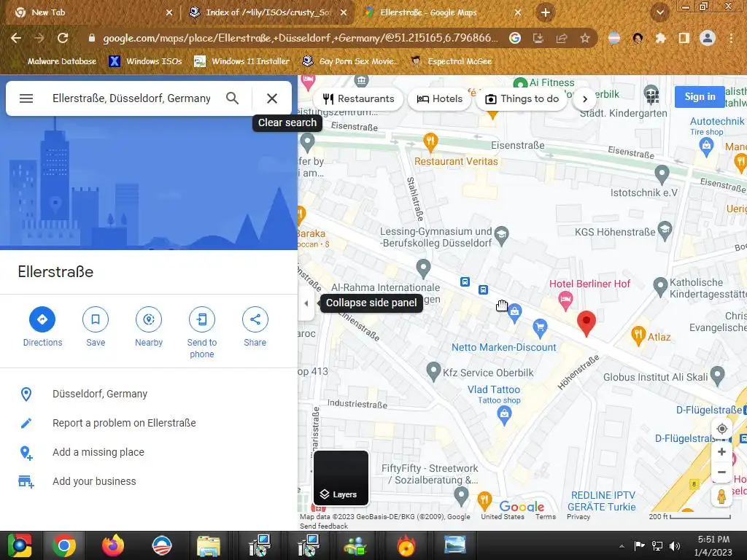Filter map by Restaurants chip
Screen dimensions: 747x560
pos(359,99)
